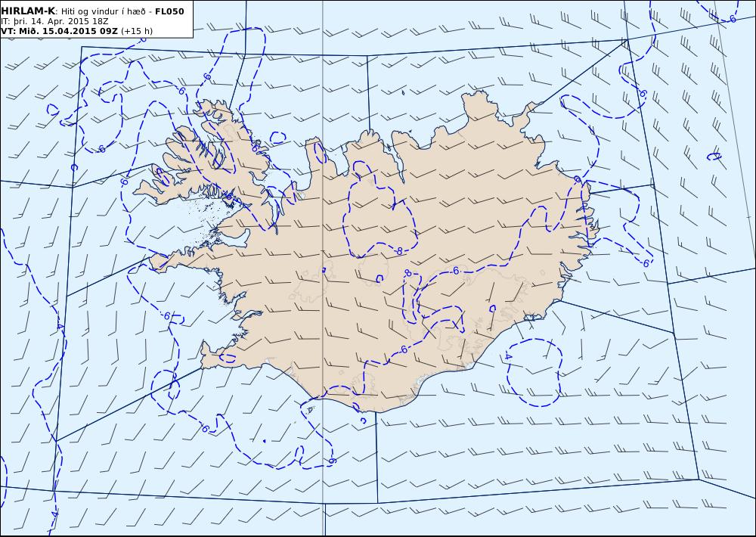This screenshot has width=756, height=537.
Task: Click the 'VT: Mið. 15.04.2015 09Z' valid time
Action: pos(59,31)
